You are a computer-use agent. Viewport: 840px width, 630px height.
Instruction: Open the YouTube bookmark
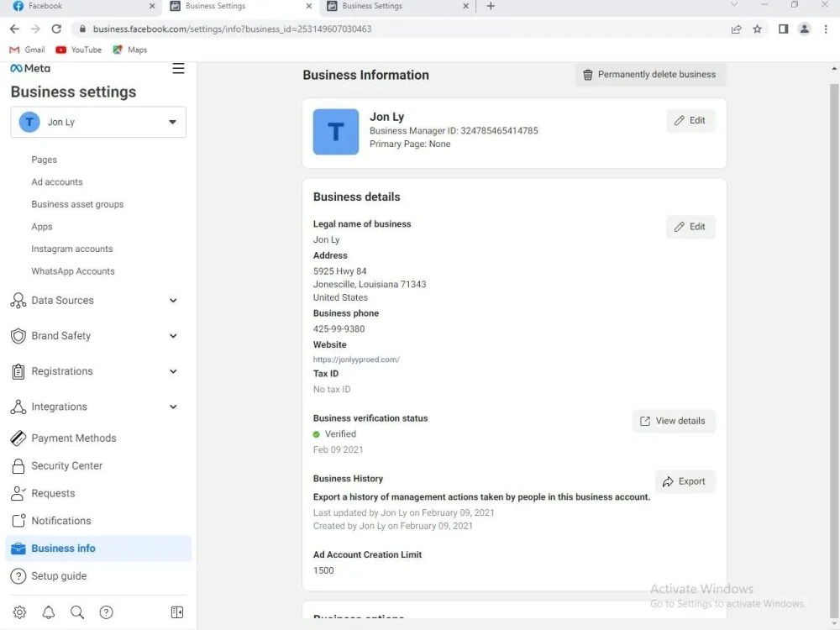point(78,50)
